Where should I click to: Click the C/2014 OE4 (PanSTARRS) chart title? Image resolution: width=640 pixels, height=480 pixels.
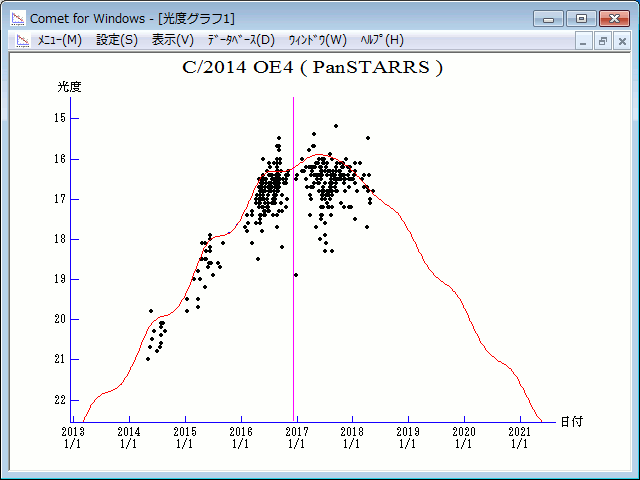[x=312, y=68]
